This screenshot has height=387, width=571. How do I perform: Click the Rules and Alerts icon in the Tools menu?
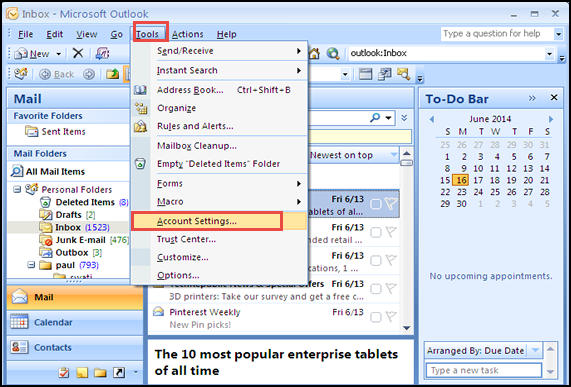(x=140, y=126)
